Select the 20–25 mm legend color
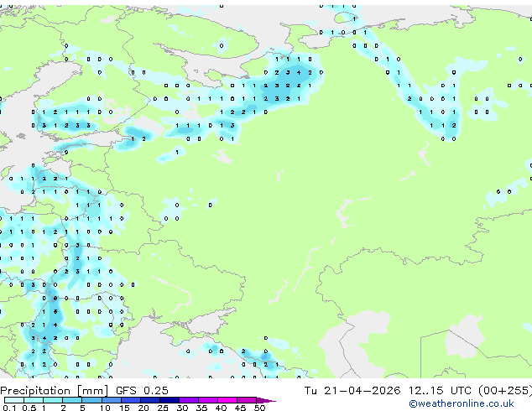Image resolution: width=532 pixels, height=411 pixels. 150,400
